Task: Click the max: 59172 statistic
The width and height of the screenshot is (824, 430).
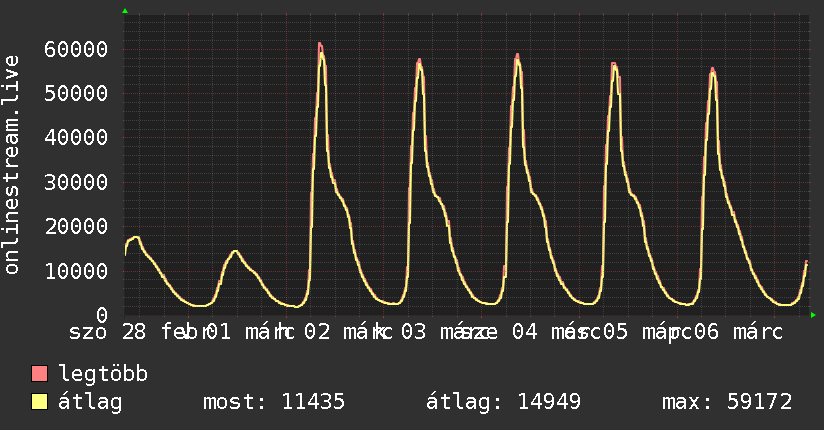Action: 727,402
